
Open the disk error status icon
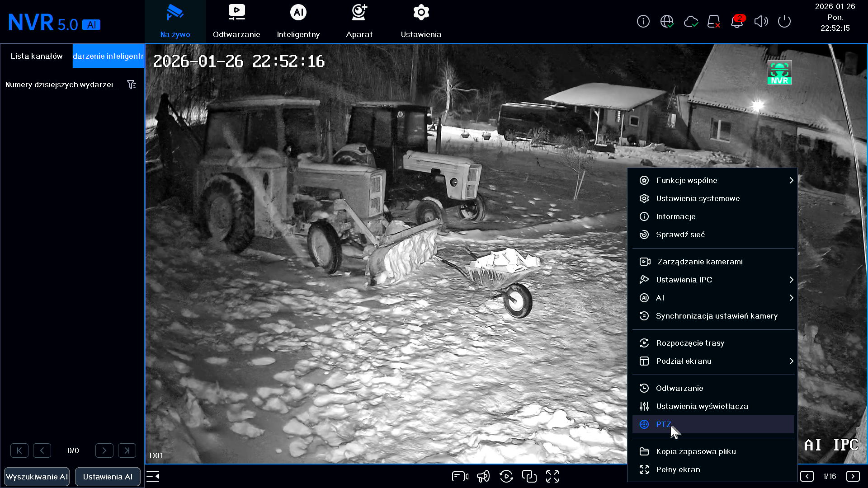click(714, 21)
